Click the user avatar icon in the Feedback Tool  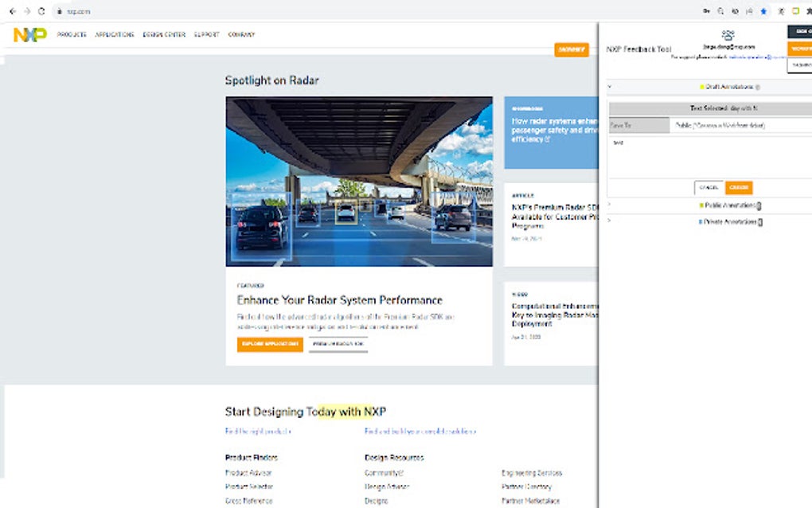pos(727,35)
